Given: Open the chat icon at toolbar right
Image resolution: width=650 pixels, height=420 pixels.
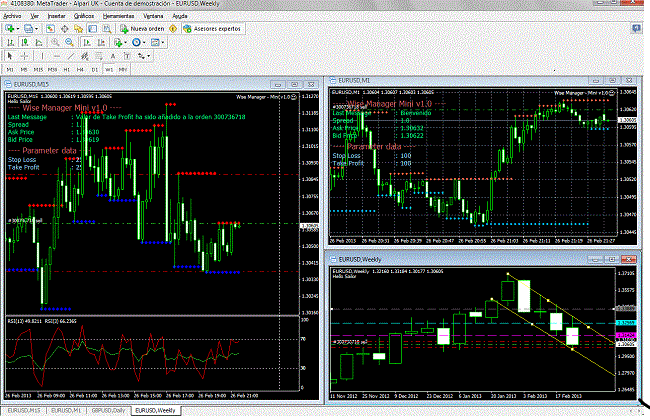Looking at the screenshot, I should point(636,28).
